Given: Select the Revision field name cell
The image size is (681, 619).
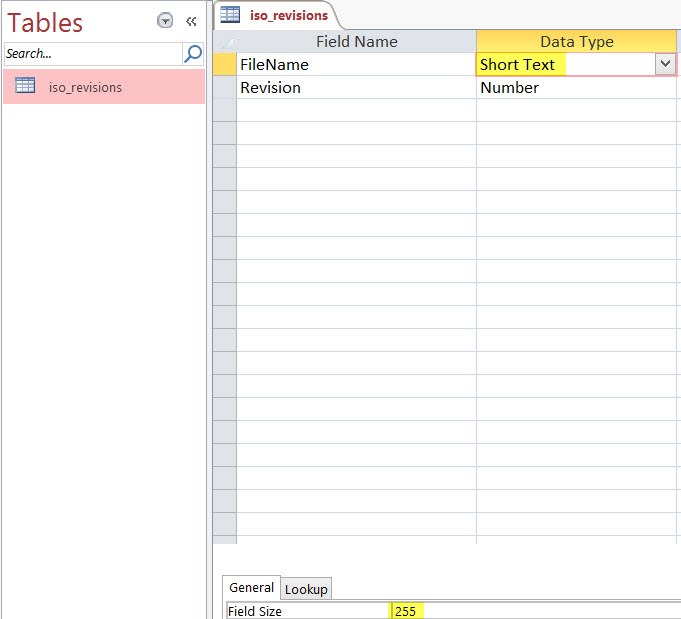Looking at the screenshot, I should tap(357, 88).
